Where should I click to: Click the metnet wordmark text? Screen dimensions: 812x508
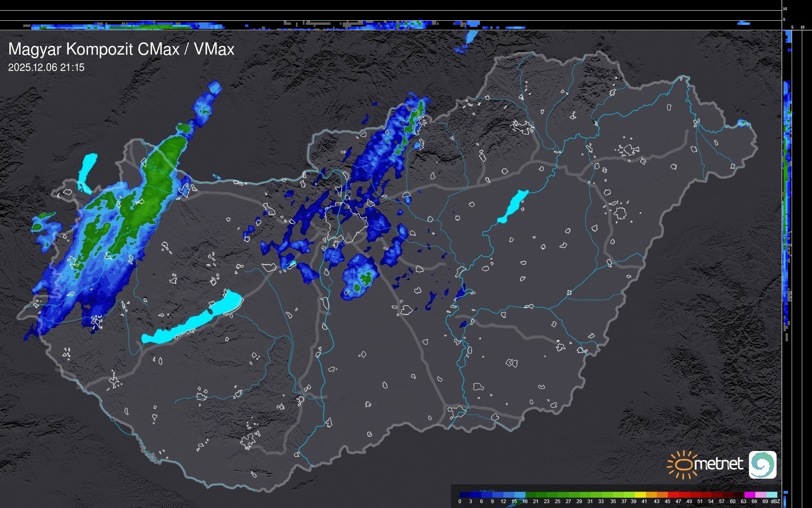(718, 464)
